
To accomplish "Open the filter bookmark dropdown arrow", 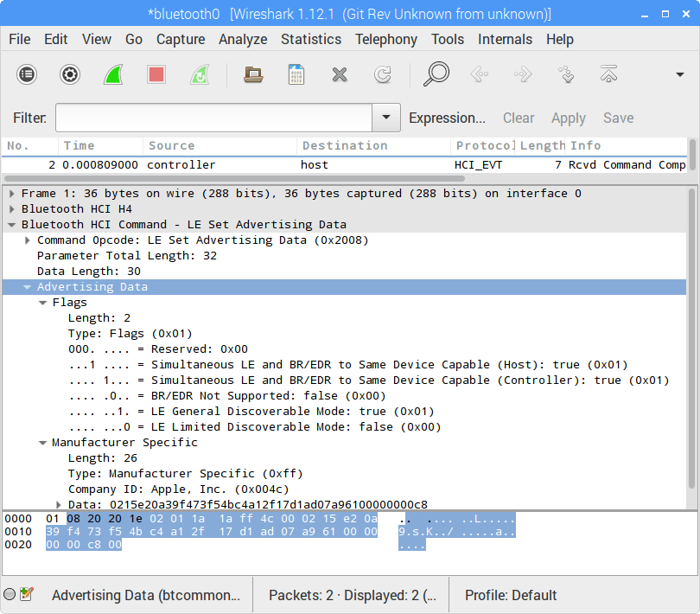I will tap(385, 118).
